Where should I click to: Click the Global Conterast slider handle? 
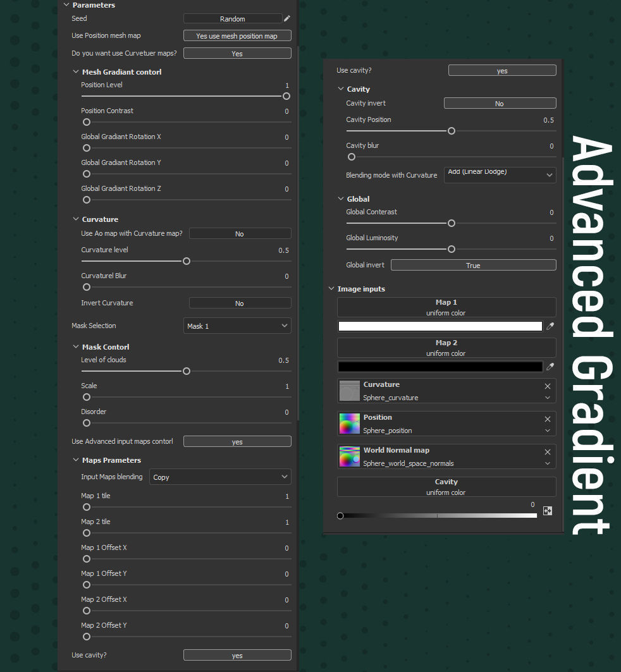[452, 223]
